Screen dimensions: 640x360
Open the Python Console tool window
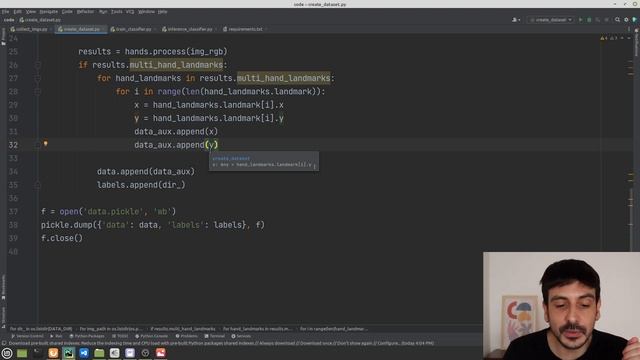[x=151, y=336]
